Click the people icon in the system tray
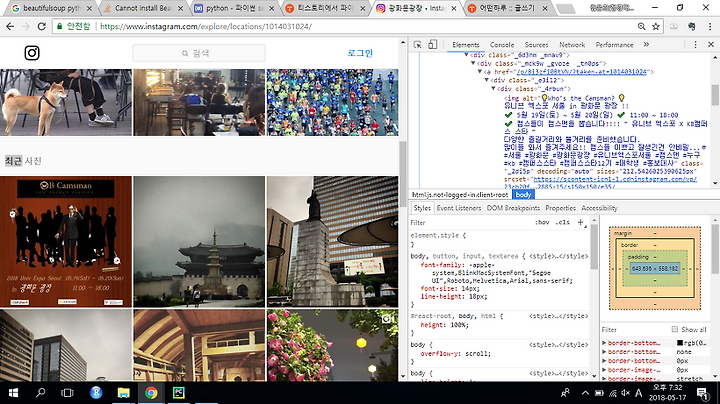720x404 pixels. tap(565, 393)
